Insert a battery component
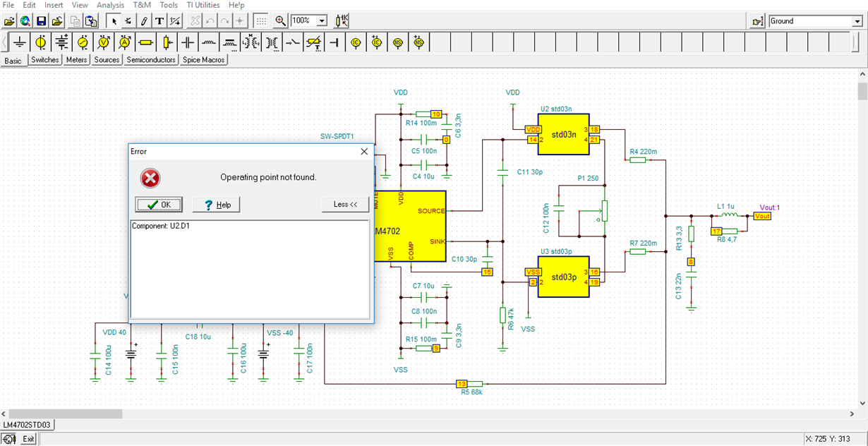This screenshot has width=868, height=446. click(62, 42)
